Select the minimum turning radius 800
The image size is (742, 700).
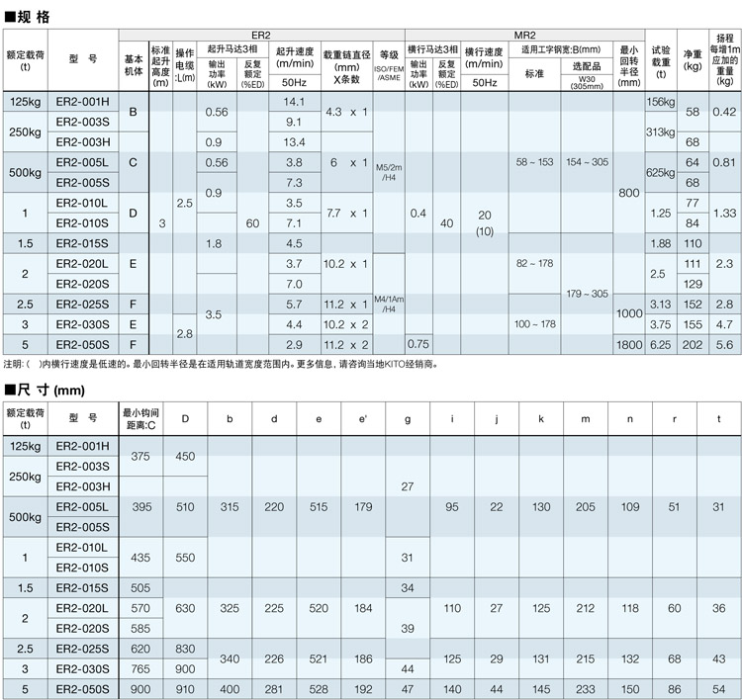[x=629, y=193]
